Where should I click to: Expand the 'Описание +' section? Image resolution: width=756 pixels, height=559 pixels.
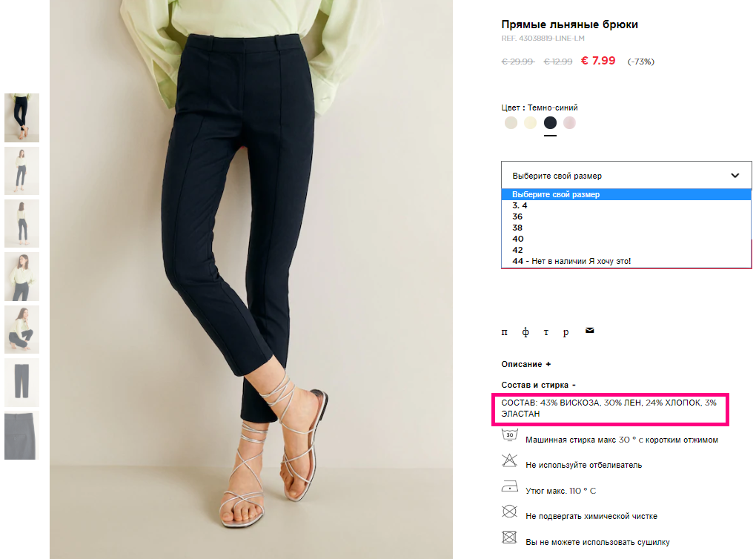point(526,364)
